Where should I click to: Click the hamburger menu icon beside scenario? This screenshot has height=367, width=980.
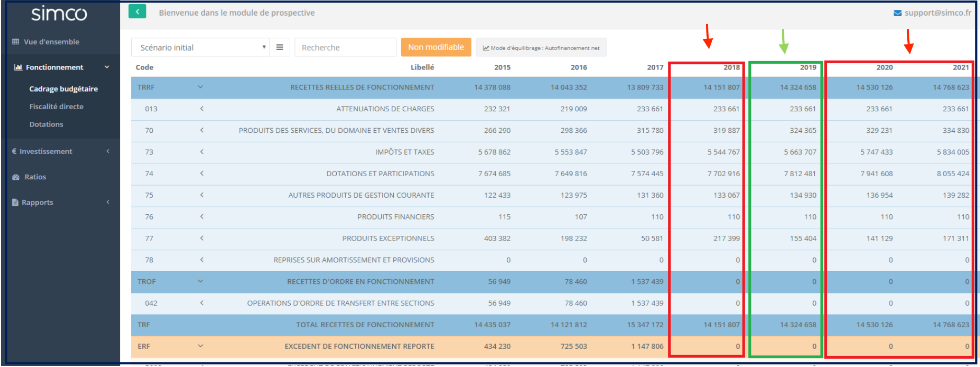pyautogui.click(x=280, y=47)
